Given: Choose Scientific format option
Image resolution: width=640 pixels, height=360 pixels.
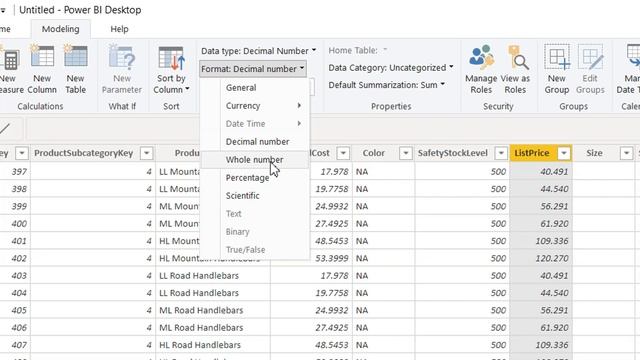Looking at the screenshot, I should pyautogui.click(x=255, y=196).
